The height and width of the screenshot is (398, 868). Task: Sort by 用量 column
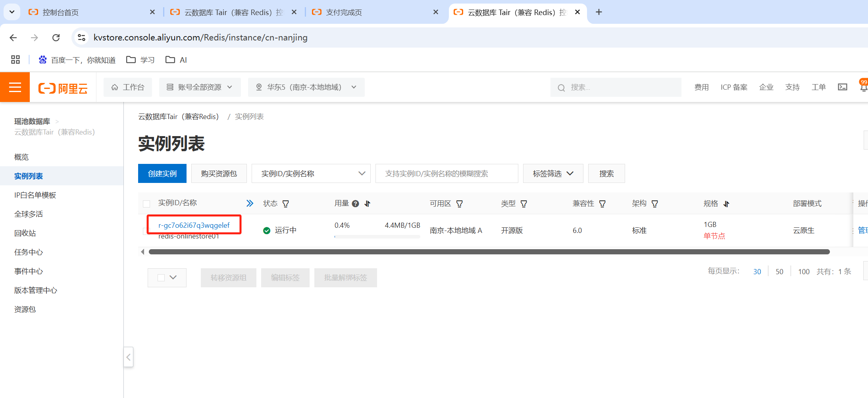(x=368, y=204)
